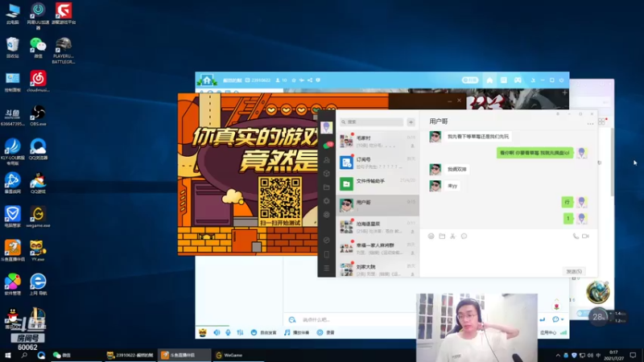Click the plus button beside WeChat search
The width and height of the screenshot is (644, 362).
click(x=411, y=122)
